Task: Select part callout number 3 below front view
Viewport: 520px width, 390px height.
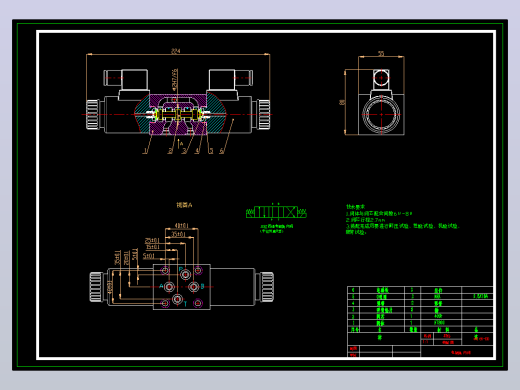Action: (184, 151)
